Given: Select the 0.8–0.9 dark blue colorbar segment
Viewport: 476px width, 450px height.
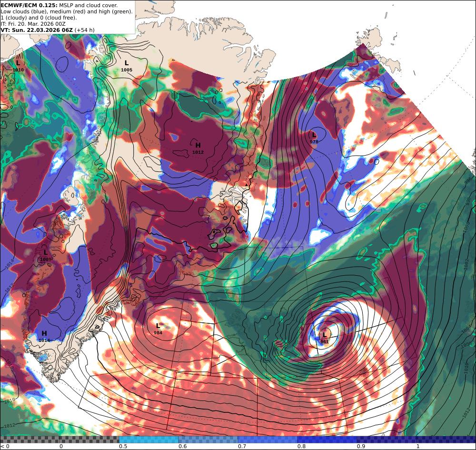Looking at the screenshot, I should click(x=327, y=440).
